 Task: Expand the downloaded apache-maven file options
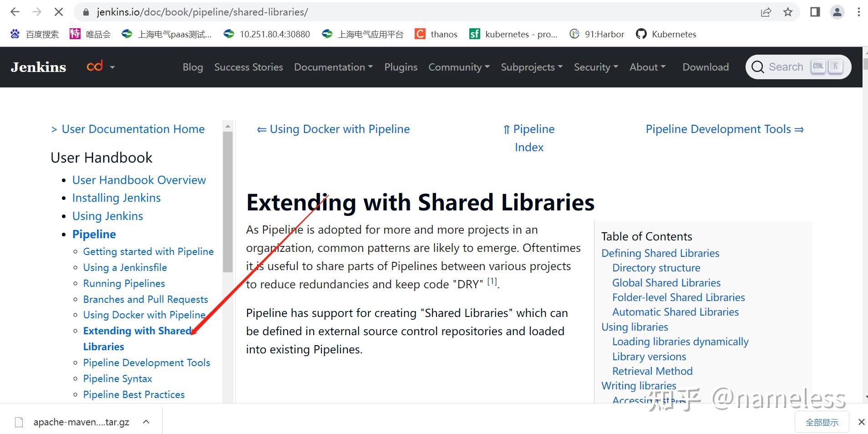[146, 422]
